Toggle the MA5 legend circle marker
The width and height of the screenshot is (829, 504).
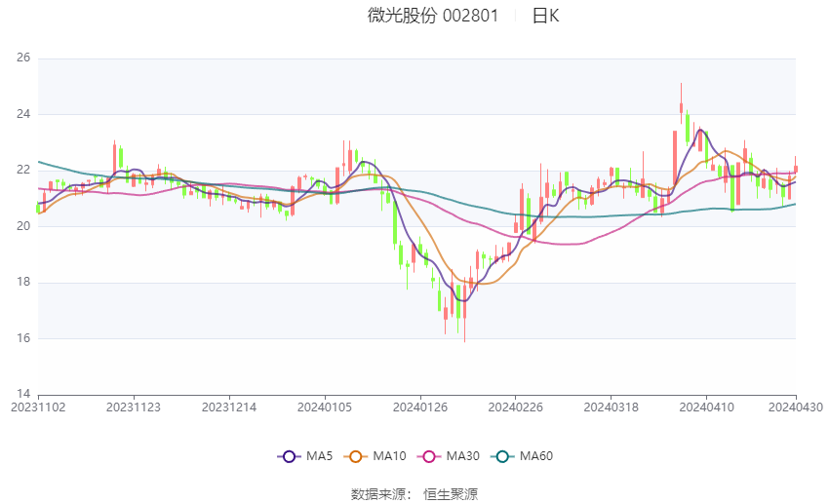[x=289, y=456]
